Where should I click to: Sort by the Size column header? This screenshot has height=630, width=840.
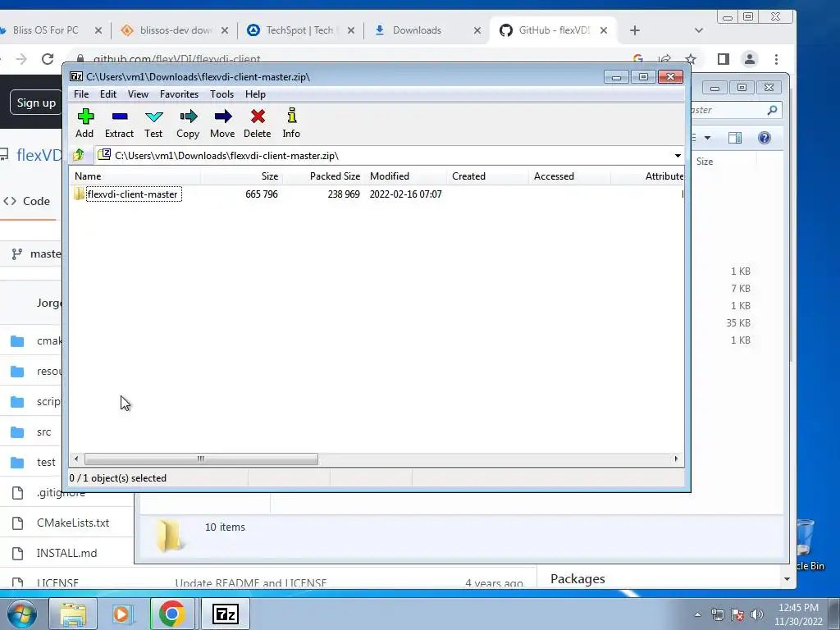242,176
